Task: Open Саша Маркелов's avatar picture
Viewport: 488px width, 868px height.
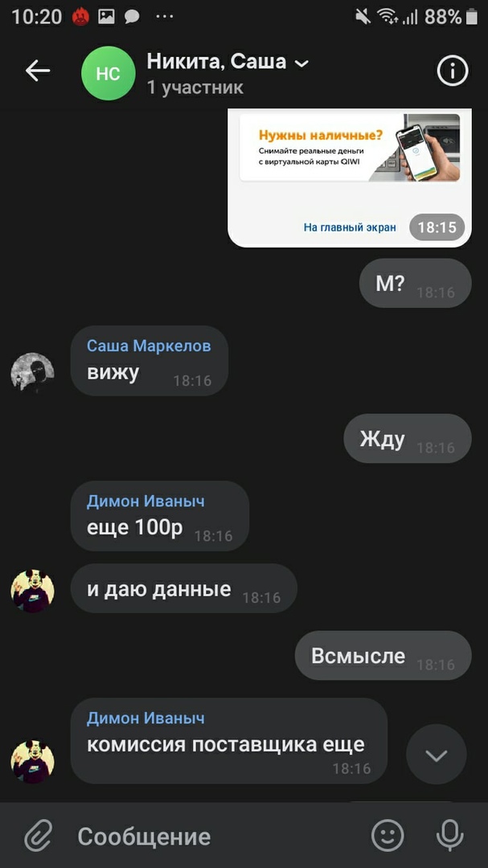Action: (x=32, y=373)
